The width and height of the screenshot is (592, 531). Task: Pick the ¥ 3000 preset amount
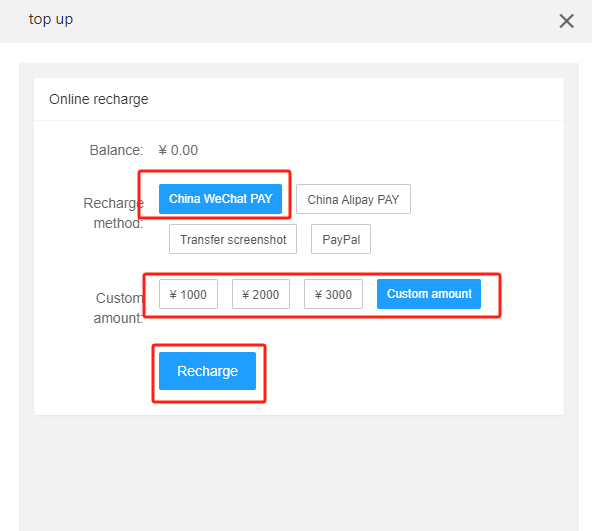tap(333, 294)
